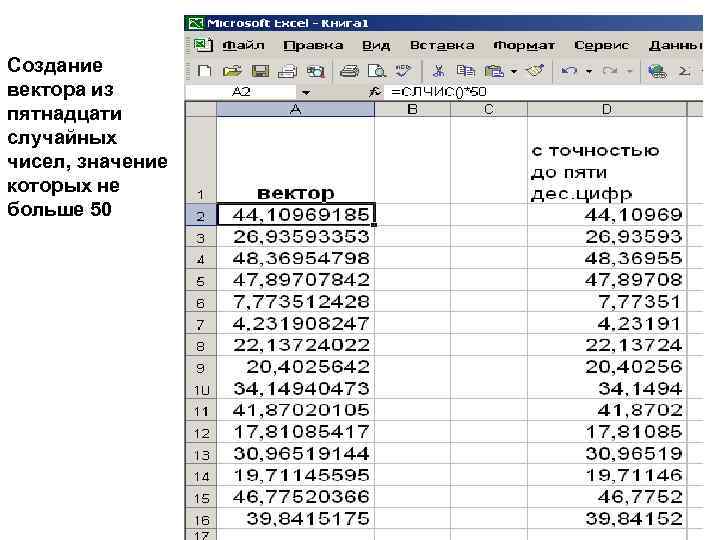Select cell with value 26,93593353
This screenshot has width=720, height=540.
pos(296,236)
